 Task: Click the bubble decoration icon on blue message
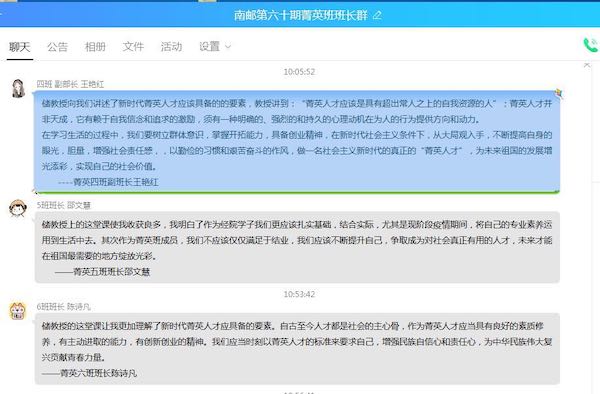pos(558,93)
